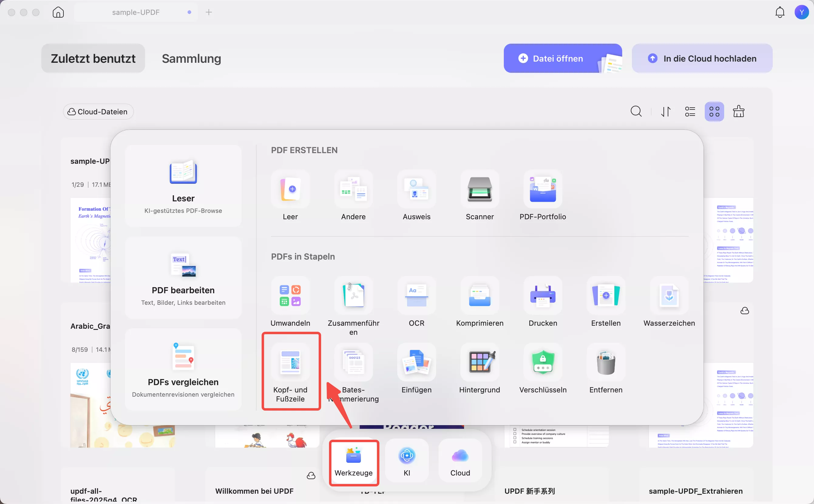The height and width of the screenshot is (504, 814).
Task: Click In die Cloud hochladen button
Action: 702,59
